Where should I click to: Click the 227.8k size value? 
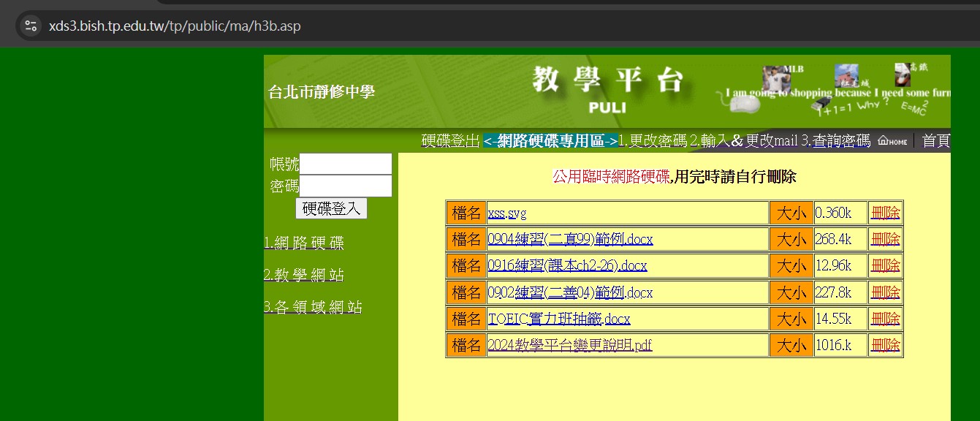coord(833,293)
